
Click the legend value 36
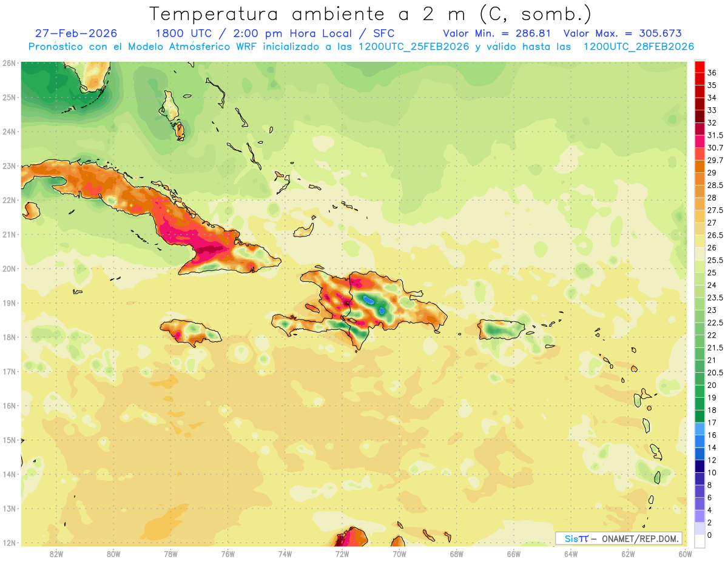712,73
